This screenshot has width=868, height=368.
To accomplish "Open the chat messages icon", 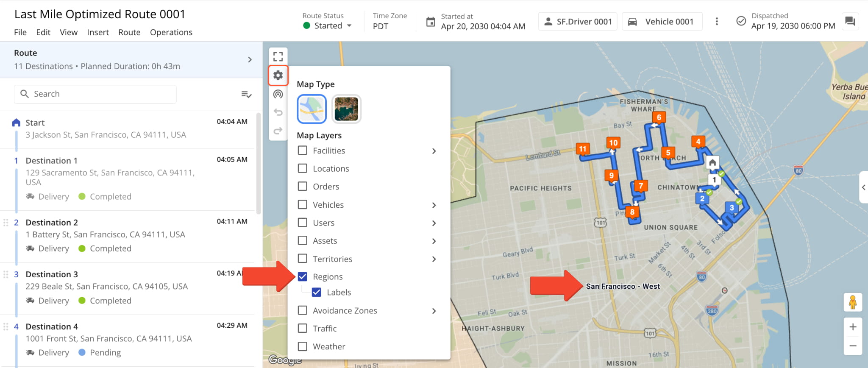I will coord(850,21).
